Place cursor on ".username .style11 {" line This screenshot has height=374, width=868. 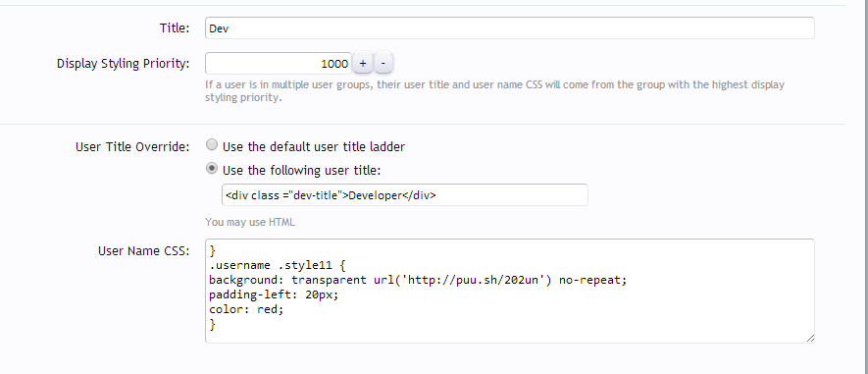(x=277, y=265)
